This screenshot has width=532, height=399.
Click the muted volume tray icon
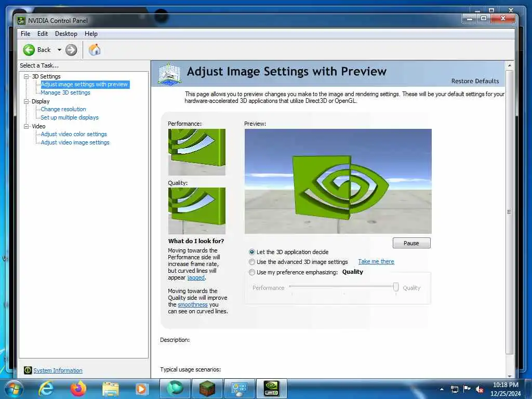click(x=480, y=389)
